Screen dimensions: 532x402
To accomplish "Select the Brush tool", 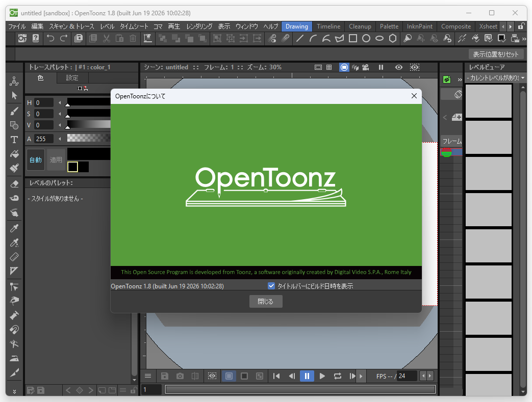I will point(14,111).
